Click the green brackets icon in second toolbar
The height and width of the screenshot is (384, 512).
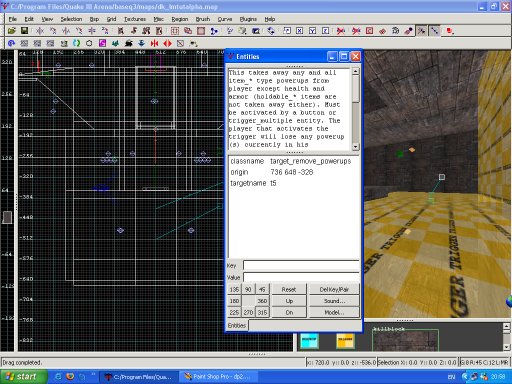point(76,43)
